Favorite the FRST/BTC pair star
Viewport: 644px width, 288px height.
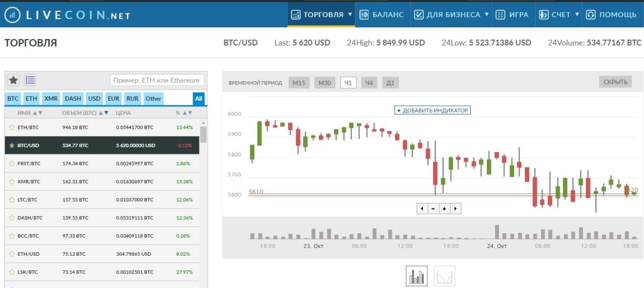11,163
